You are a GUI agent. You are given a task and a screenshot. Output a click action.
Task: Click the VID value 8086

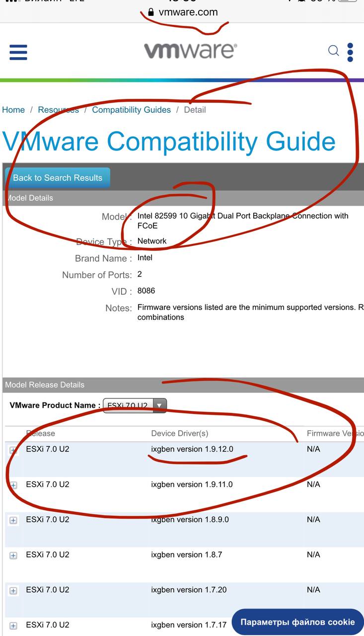pyautogui.click(x=146, y=291)
